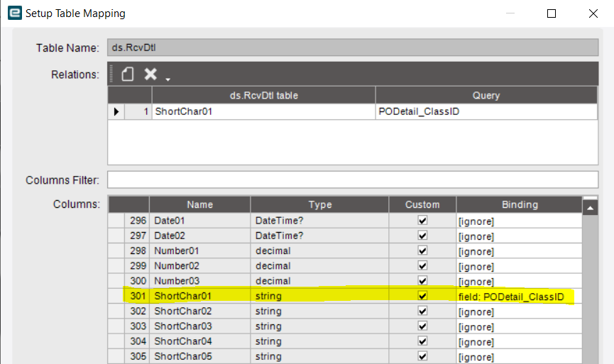Maximize the Setup Table Mapping window
This screenshot has width=614, height=364.
(x=552, y=13)
